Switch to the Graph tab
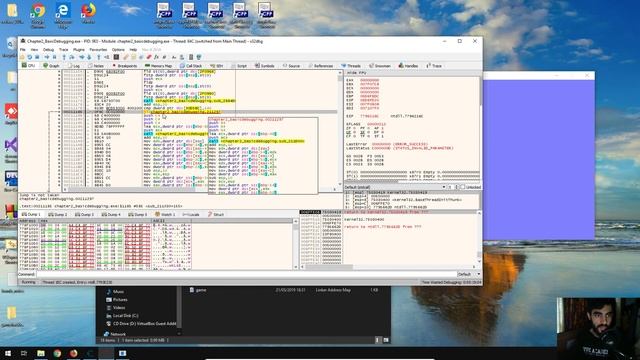 click(51, 65)
